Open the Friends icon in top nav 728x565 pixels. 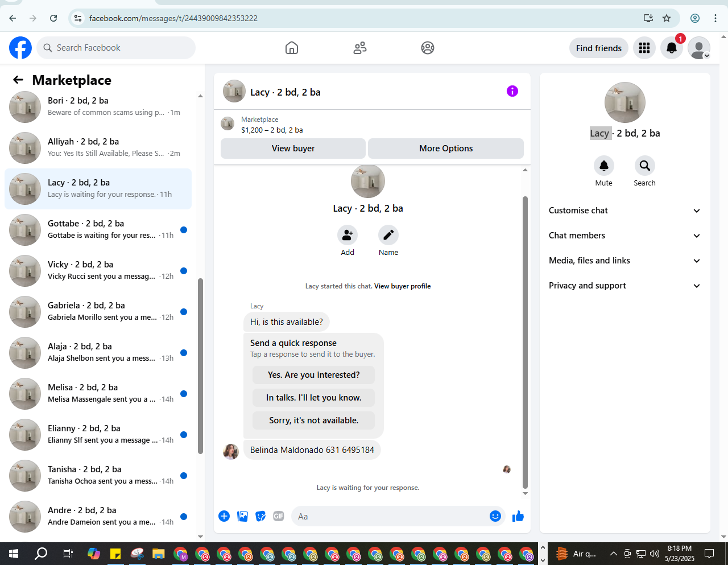360,48
